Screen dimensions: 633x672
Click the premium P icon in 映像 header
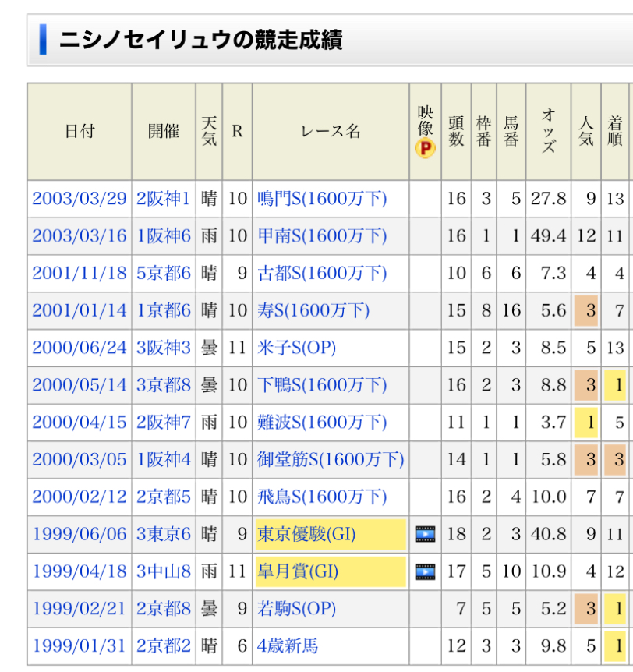(425, 148)
